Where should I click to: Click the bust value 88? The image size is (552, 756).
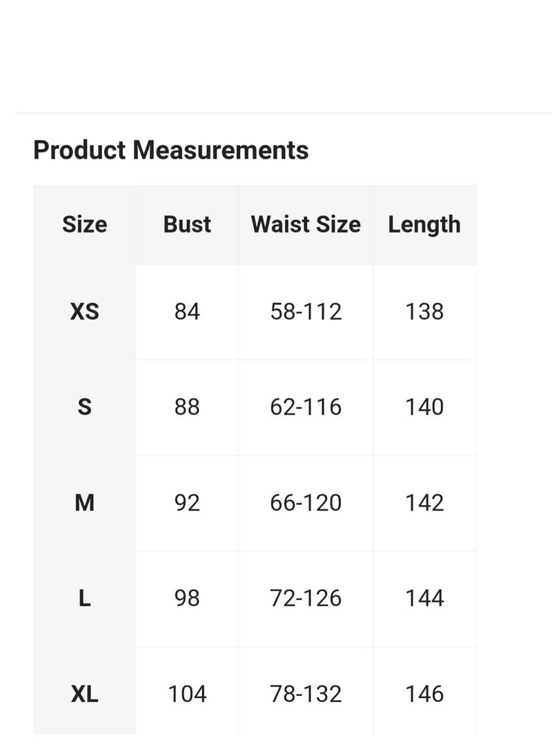pos(187,407)
